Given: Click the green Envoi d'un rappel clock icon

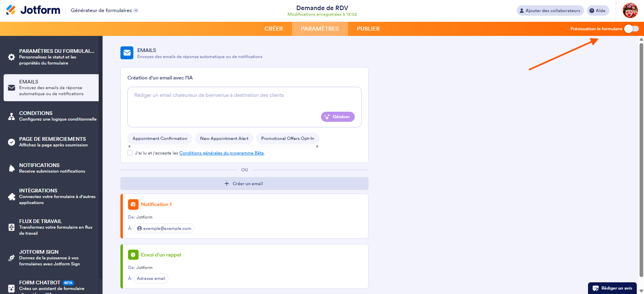Looking at the screenshot, I should tap(133, 255).
